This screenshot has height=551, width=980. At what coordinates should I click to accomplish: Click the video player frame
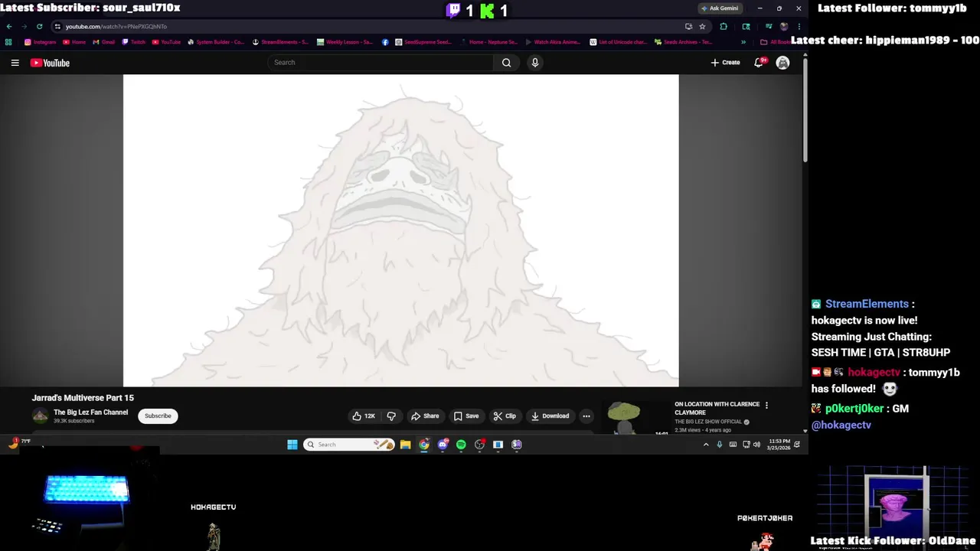(x=400, y=230)
